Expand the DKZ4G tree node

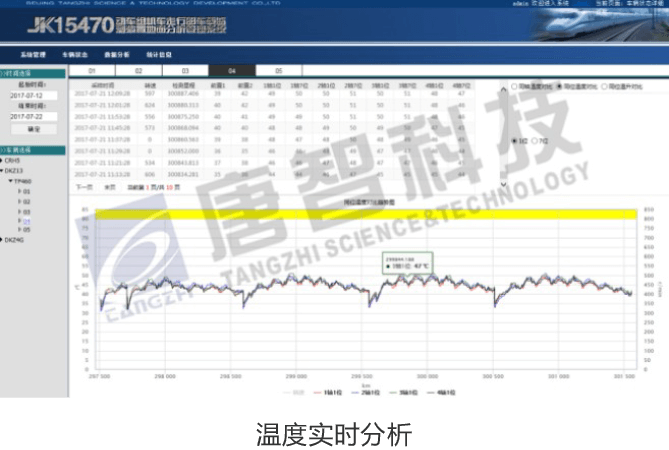tap(2, 240)
